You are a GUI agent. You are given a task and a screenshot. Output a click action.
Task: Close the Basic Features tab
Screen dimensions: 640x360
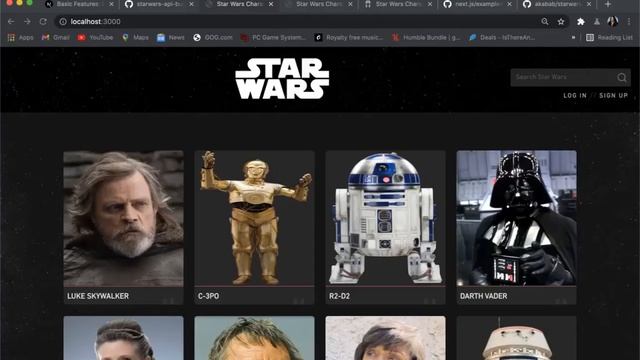tap(111, 4)
